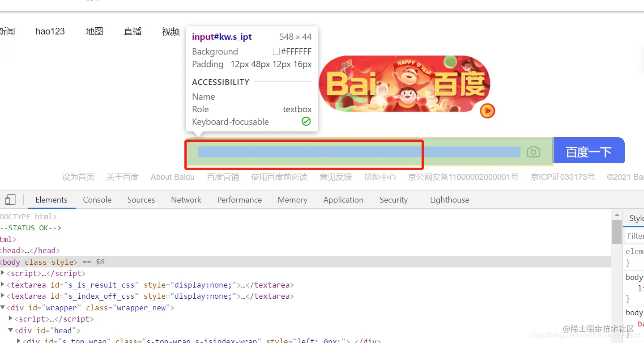Click the 帮助中心 footer link
This screenshot has height=343, width=644.
click(380, 177)
